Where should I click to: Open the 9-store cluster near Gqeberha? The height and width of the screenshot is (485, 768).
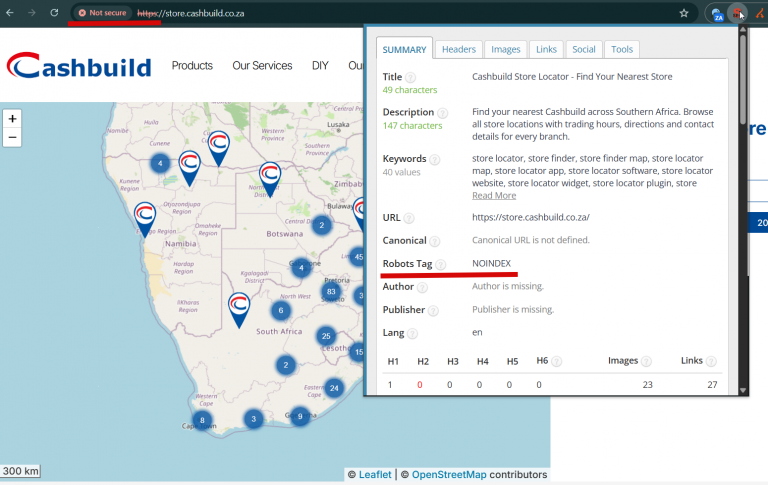coord(300,416)
